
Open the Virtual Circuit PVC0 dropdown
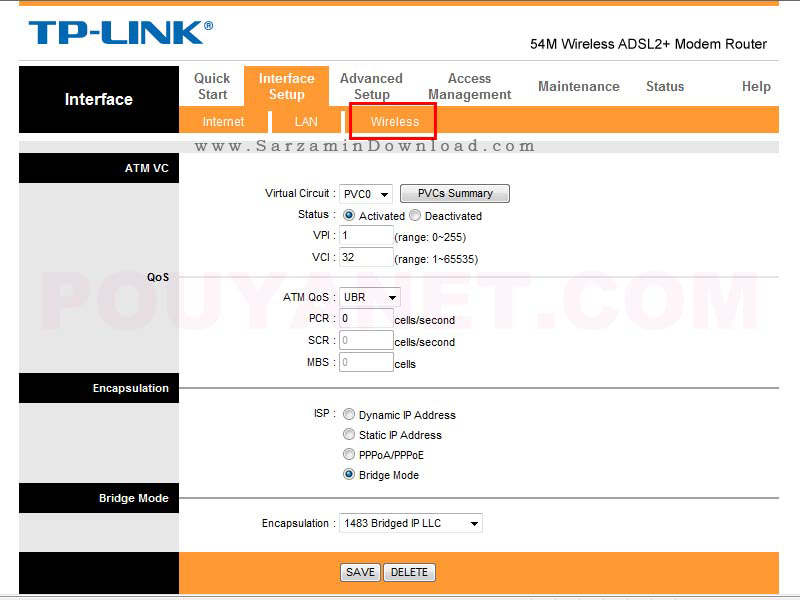366,194
